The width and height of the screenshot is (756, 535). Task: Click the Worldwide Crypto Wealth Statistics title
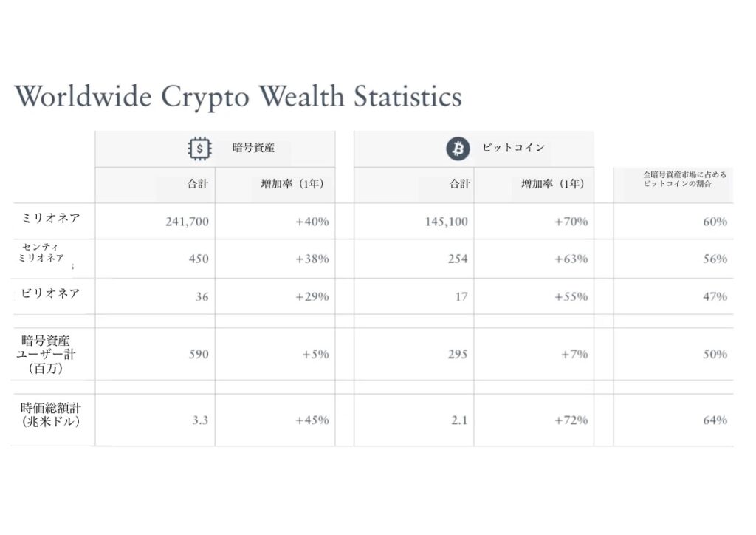(238, 97)
